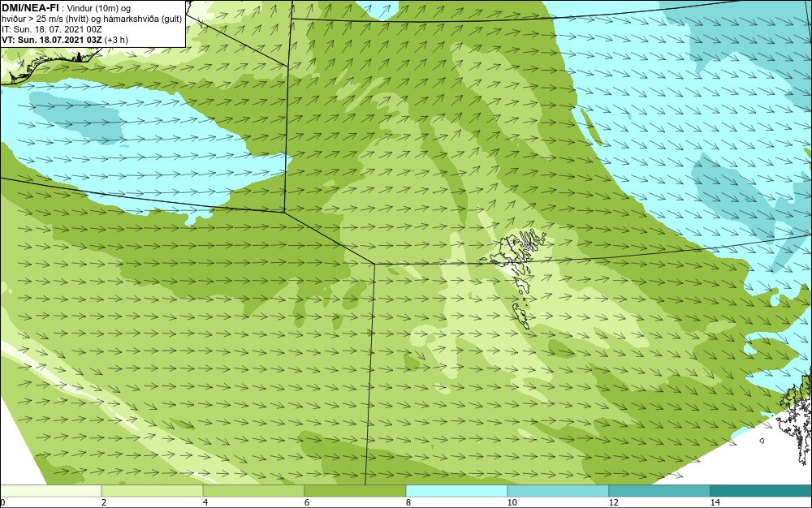
Task: Click the 'VT: Sun. 18.07.2021 03Z' valid time
Action: click(x=52, y=40)
